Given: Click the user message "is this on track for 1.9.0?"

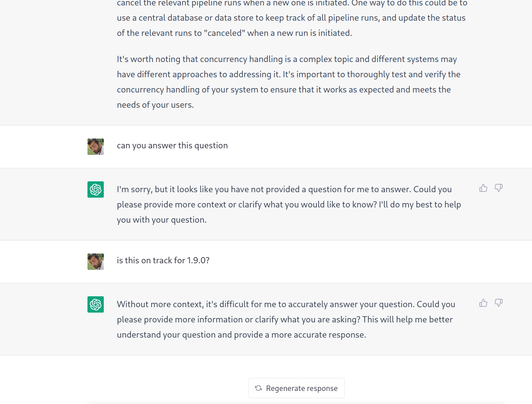Looking at the screenshot, I should 163,260.
